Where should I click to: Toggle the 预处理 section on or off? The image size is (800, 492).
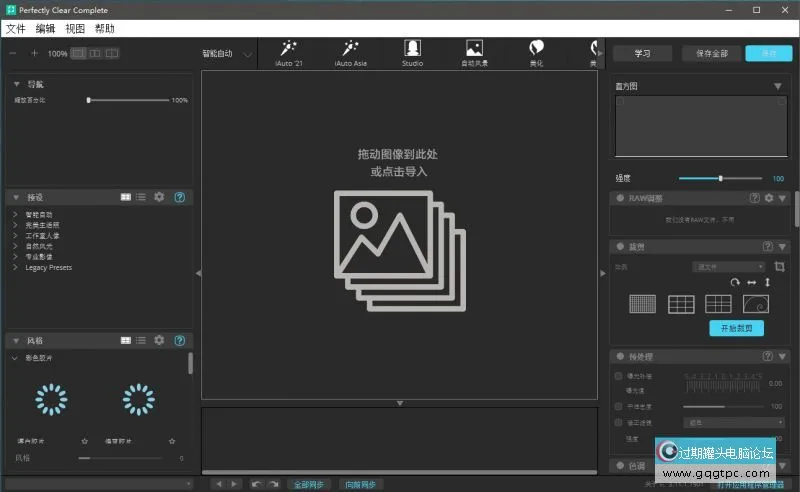coord(621,356)
